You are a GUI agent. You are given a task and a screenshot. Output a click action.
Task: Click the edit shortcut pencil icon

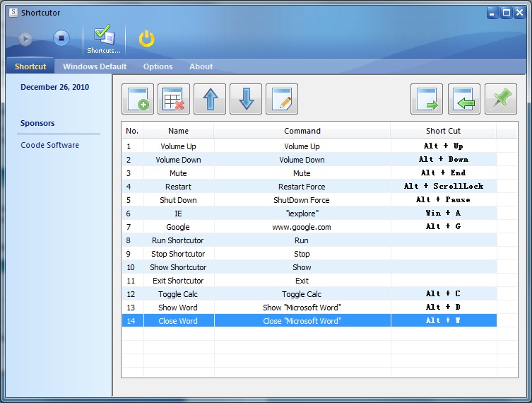[282, 99]
